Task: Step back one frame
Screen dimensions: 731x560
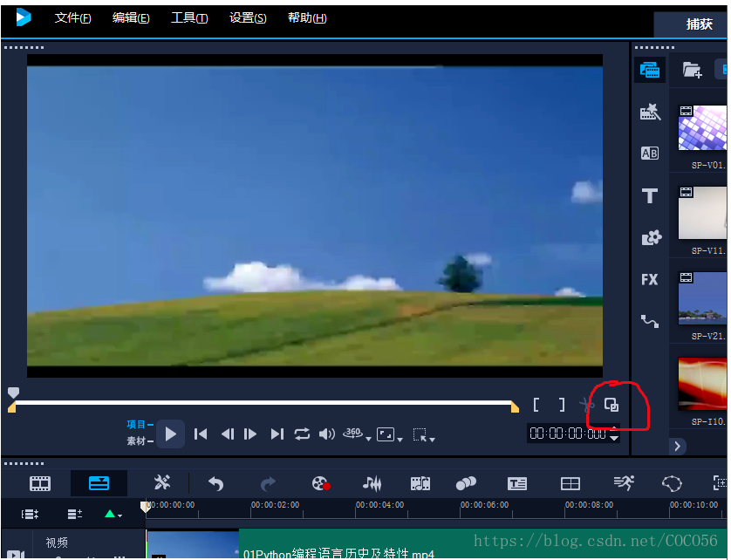Action: click(228, 434)
